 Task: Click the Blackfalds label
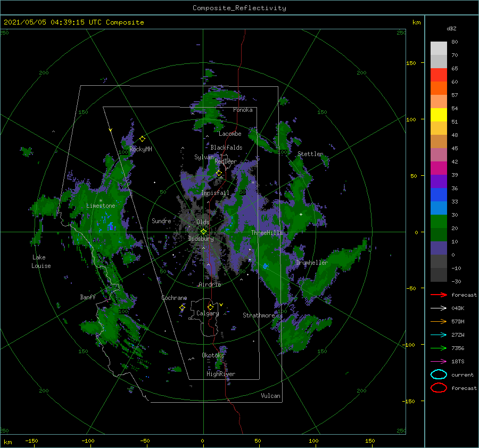[x=226, y=148]
